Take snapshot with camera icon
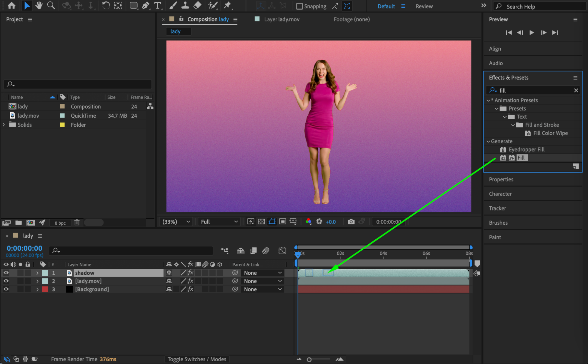 click(351, 222)
